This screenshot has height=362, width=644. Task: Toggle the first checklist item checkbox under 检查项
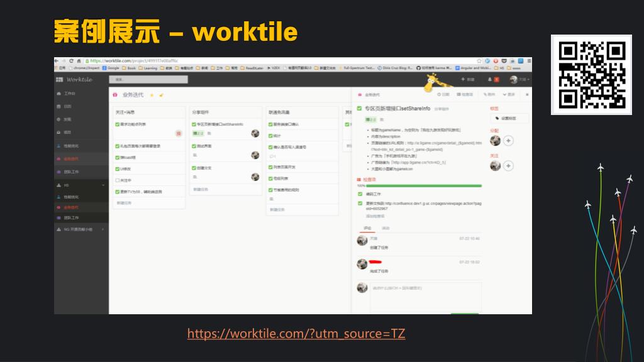click(360, 194)
